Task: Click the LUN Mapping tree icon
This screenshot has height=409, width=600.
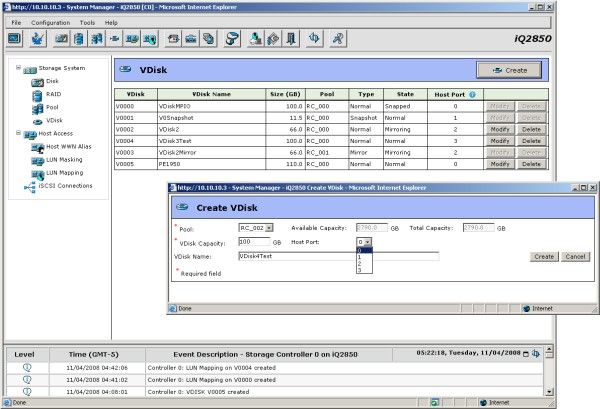Action: point(38,175)
